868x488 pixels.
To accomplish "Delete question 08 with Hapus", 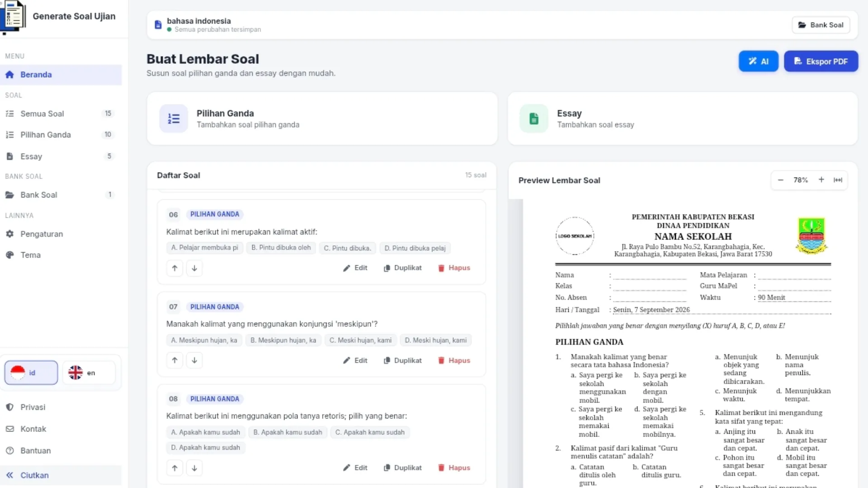I will (x=454, y=468).
